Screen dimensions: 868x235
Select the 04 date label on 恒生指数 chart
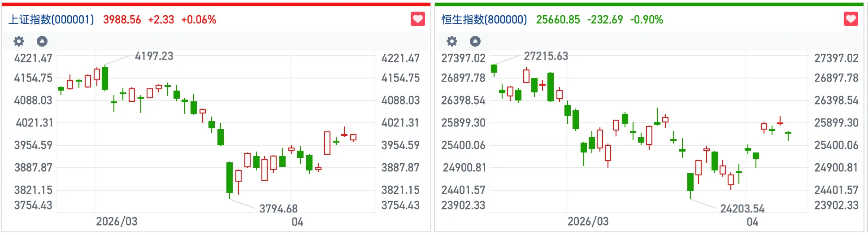point(752,222)
